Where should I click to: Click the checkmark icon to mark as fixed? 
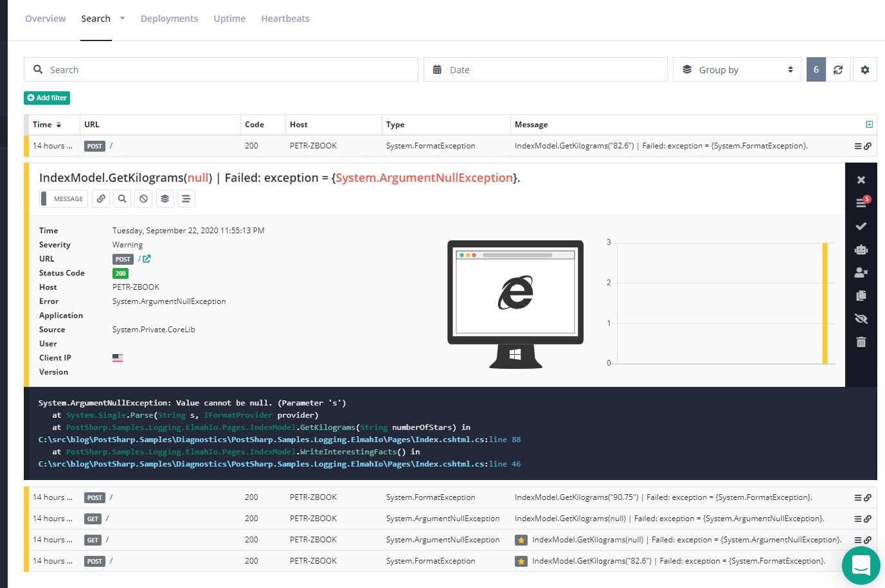tap(861, 226)
